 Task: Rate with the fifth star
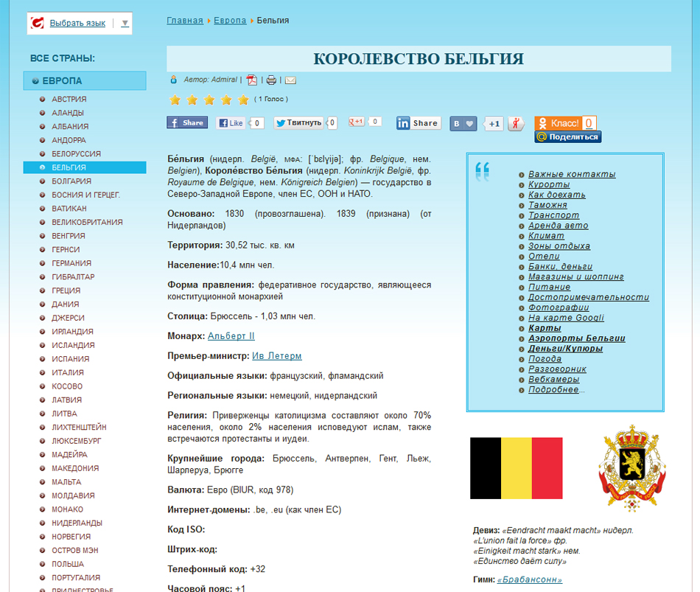pos(243,100)
